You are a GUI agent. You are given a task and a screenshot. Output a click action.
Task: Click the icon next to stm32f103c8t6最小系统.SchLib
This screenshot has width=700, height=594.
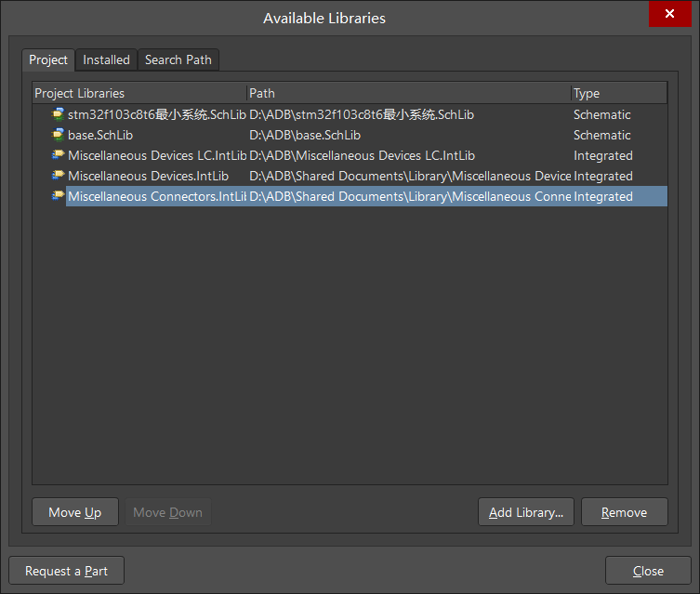(58, 114)
